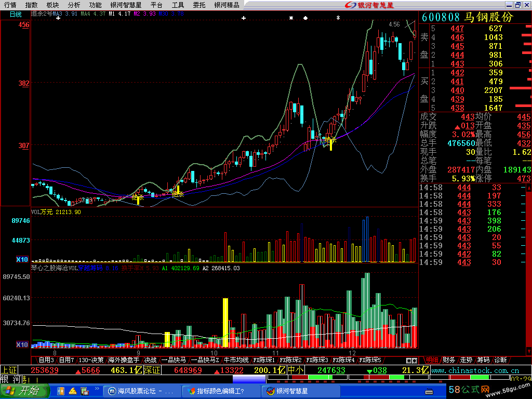Viewport: 532px width, 399px height.
Task: Switch to 银河智慧星 taskbar window
Action: point(300,391)
